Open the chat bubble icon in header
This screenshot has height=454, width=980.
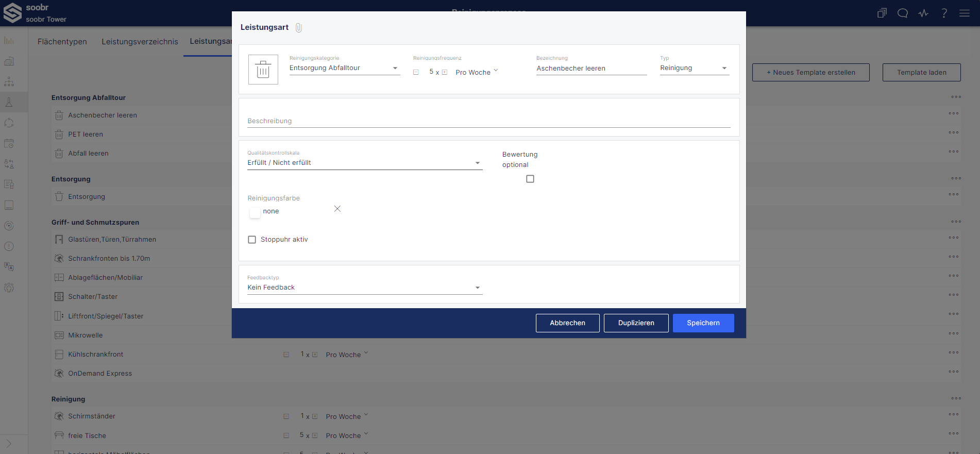click(x=903, y=13)
